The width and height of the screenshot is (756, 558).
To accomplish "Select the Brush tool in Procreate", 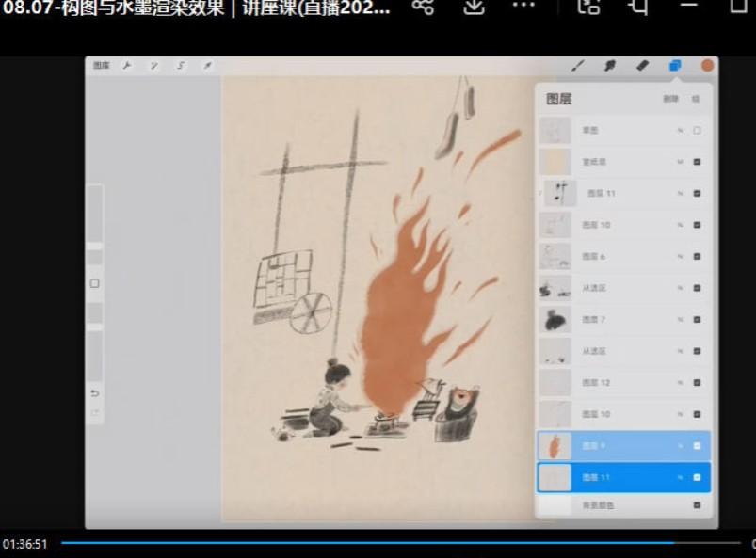I will point(578,66).
